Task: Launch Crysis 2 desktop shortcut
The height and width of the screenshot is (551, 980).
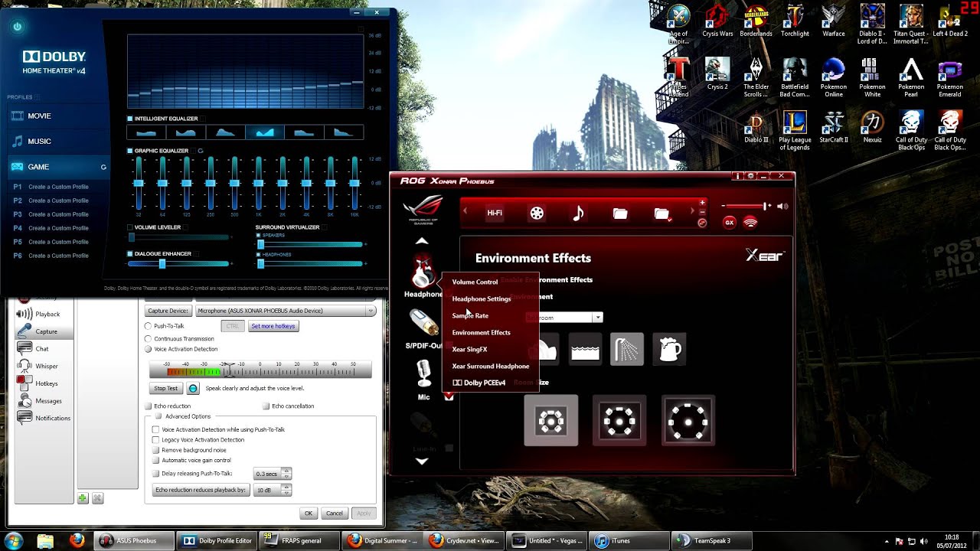Action: coord(717,75)
